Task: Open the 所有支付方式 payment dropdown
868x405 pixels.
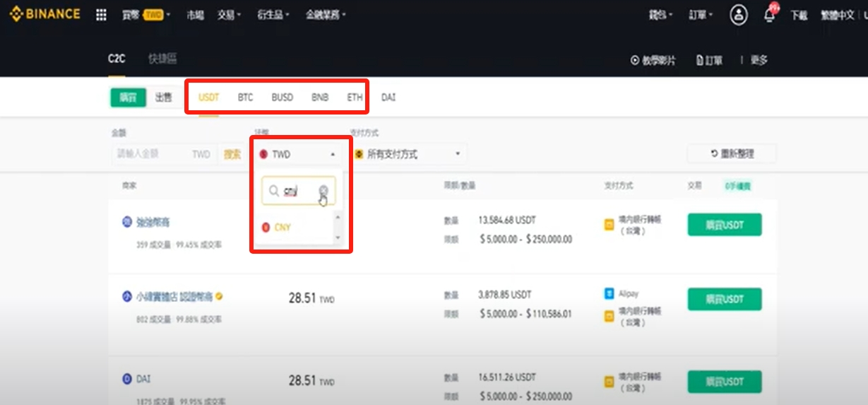Action: (x=408, y=154)
